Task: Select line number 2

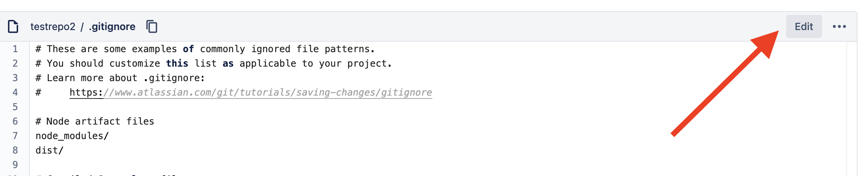Action: (15, 63)
